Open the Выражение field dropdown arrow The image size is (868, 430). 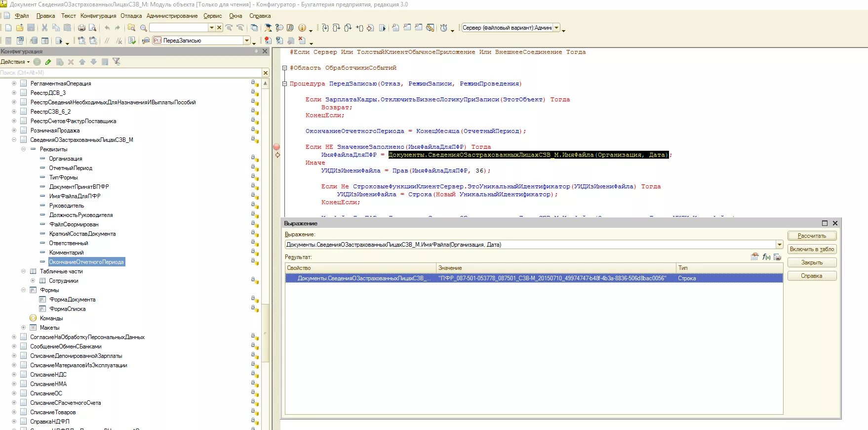tap(779, 245)
